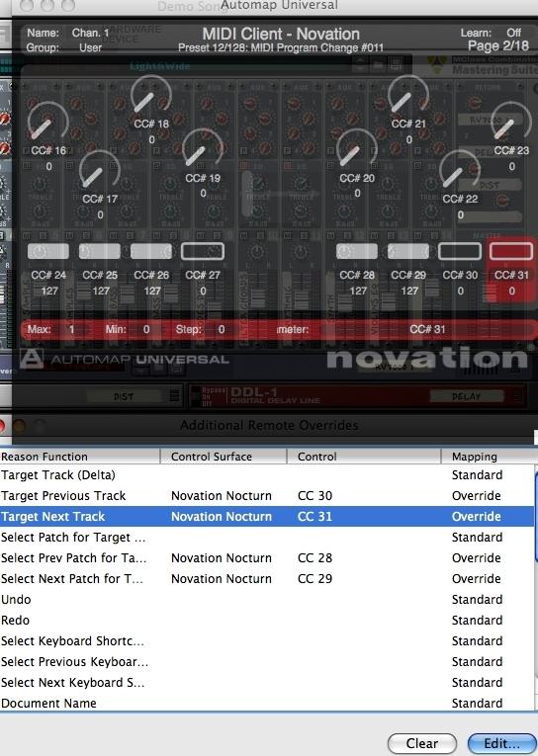Image resolution: width=538 pixels, height=756 pixels.
Task: Close the Additional Remote Overrides window
Action: [x=2, y=426]
